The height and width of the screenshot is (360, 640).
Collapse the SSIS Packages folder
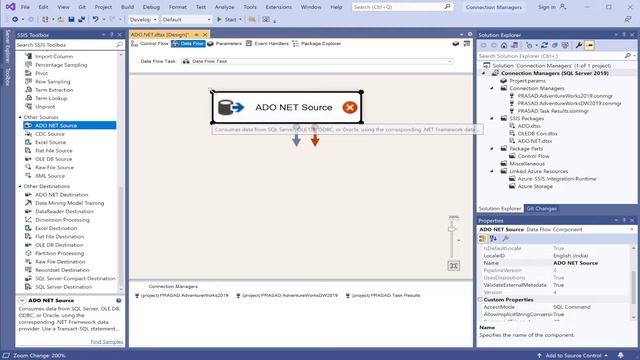pyautogui.click(x=492, y=118)
